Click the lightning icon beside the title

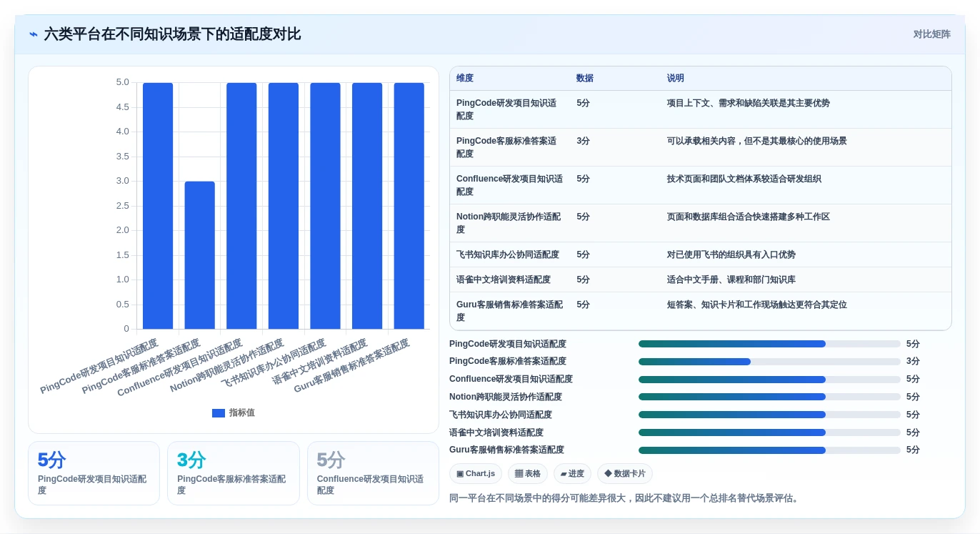coord(34,34)
